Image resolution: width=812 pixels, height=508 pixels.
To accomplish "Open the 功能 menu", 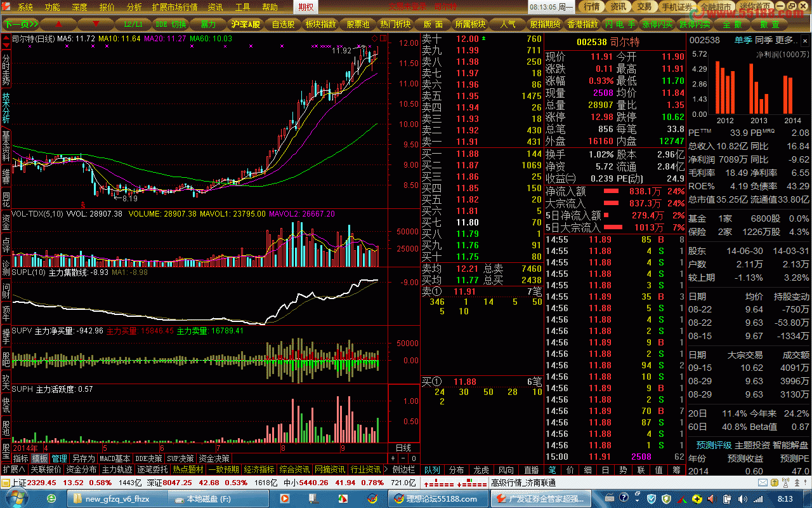I will tap(53, 8).
